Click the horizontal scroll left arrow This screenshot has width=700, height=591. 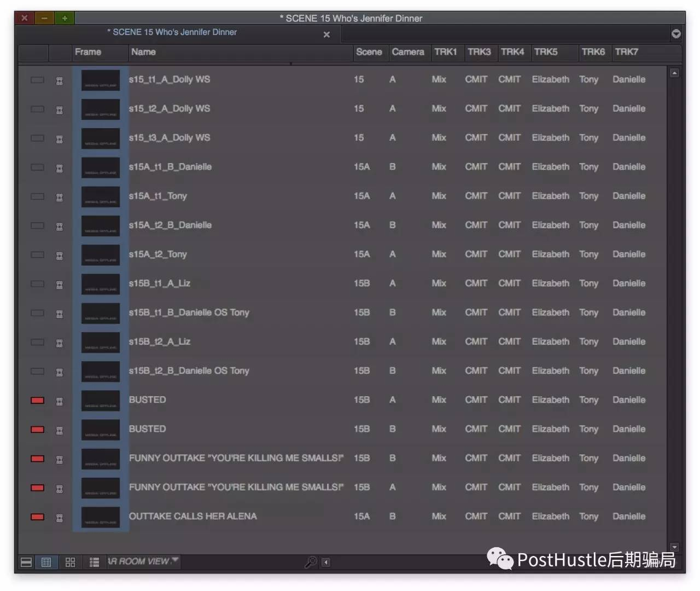(x=326, y=563)
